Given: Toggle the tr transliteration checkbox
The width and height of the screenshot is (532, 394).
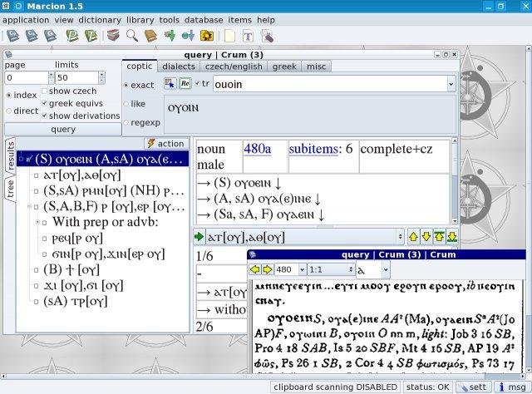Looking at the screenshot, I should click(x=197, y=83).
